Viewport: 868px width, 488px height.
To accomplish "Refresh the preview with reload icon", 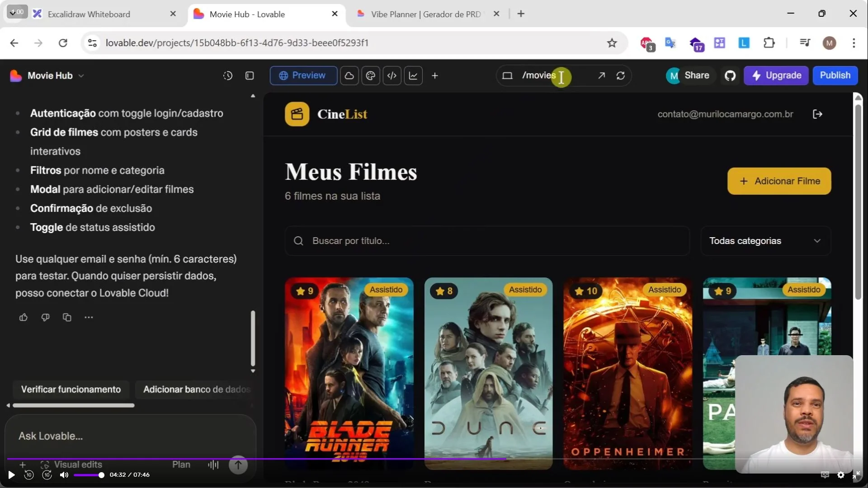I will [621, 75].
